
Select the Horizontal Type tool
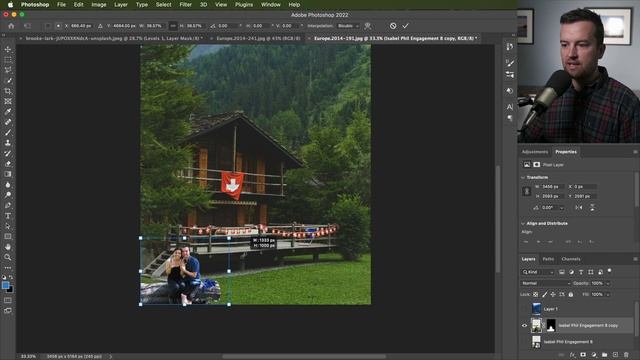click(x=8, y=216)
